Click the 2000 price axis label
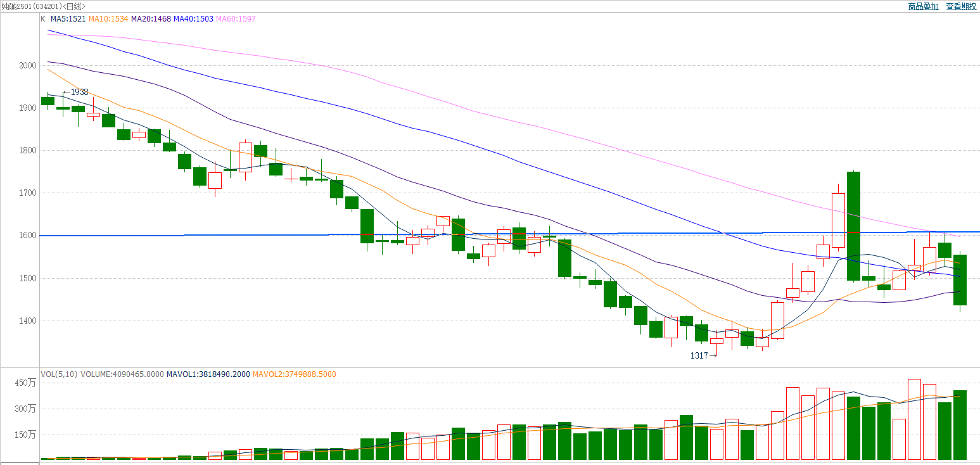The image size is (980, 465). [29, 65]
